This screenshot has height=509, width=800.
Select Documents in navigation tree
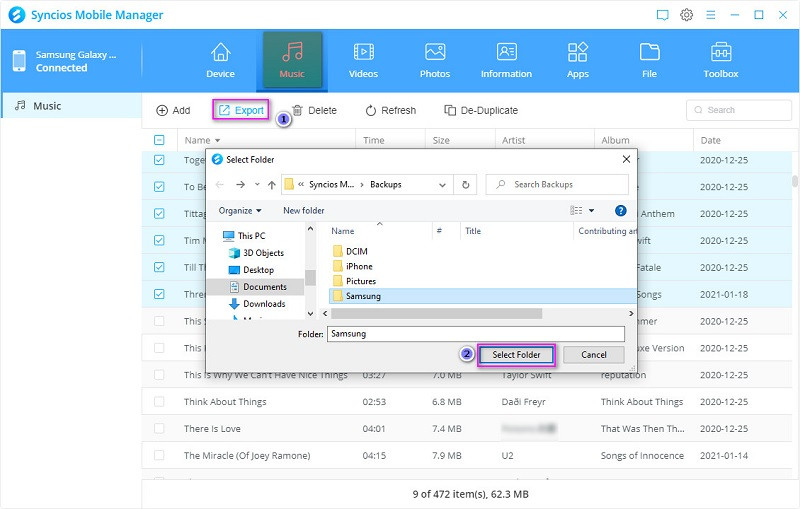click(258, 287)
